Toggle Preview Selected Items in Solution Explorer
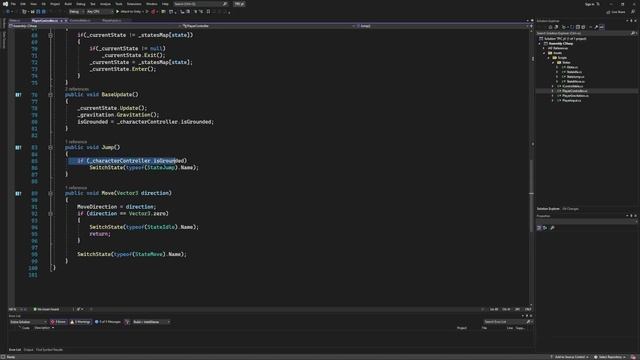The image size is (640, 360). point(602,27)
